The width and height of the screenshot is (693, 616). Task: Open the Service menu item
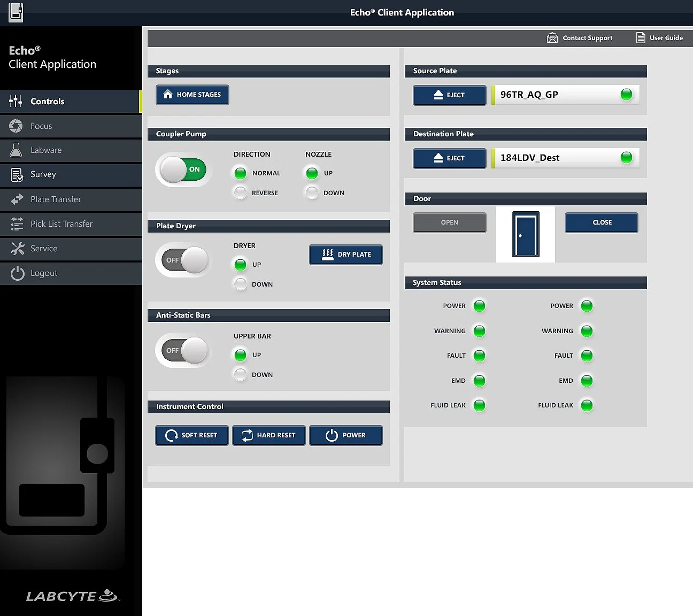[71, 249]
